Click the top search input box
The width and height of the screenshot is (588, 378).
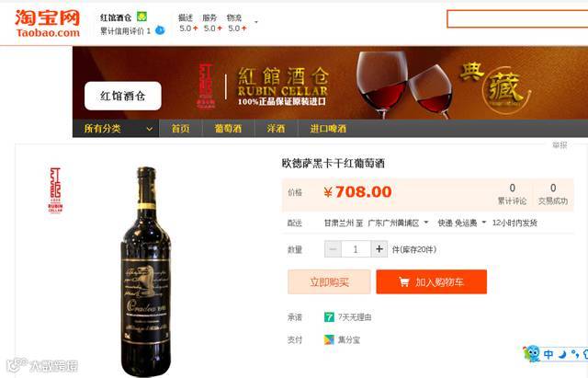517,18
